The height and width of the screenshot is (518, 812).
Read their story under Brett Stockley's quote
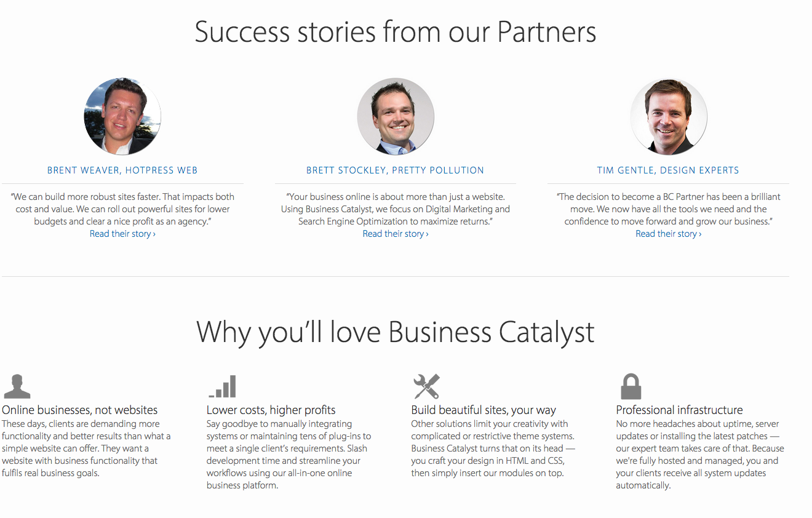pos(396,234)
